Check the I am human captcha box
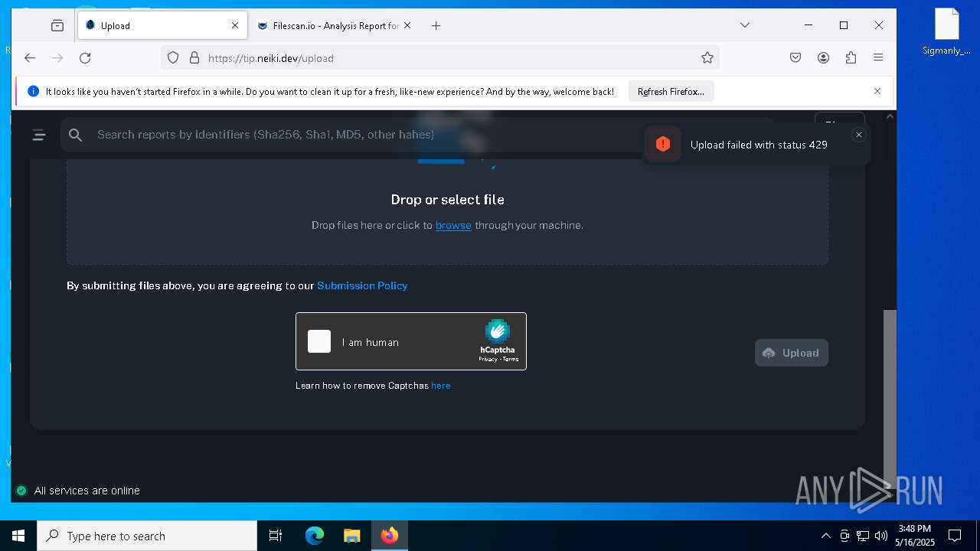 pos(319,341)
